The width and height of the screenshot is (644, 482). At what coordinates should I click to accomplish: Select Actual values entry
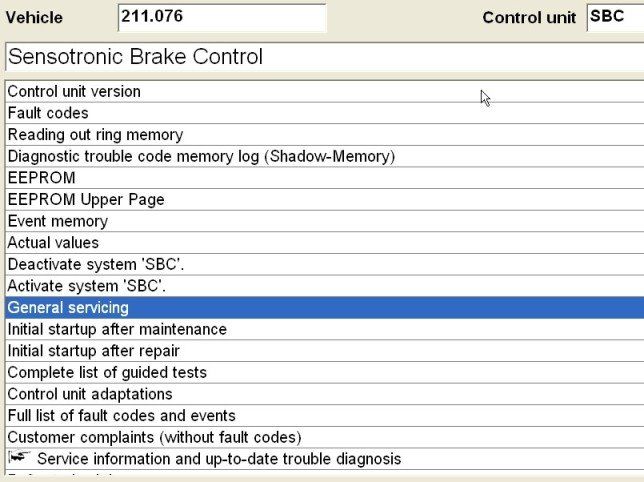pyautogui.click(x=53, y=243)
